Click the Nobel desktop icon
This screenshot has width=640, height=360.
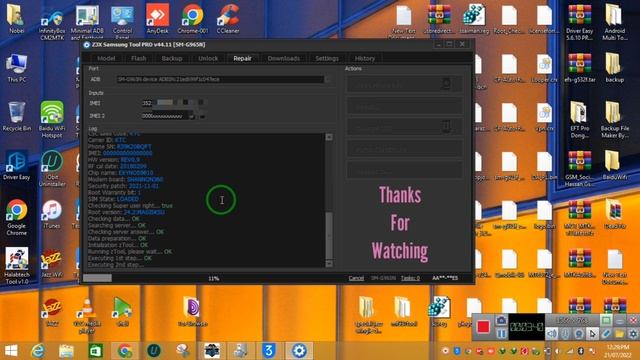(x=16, y=18)
